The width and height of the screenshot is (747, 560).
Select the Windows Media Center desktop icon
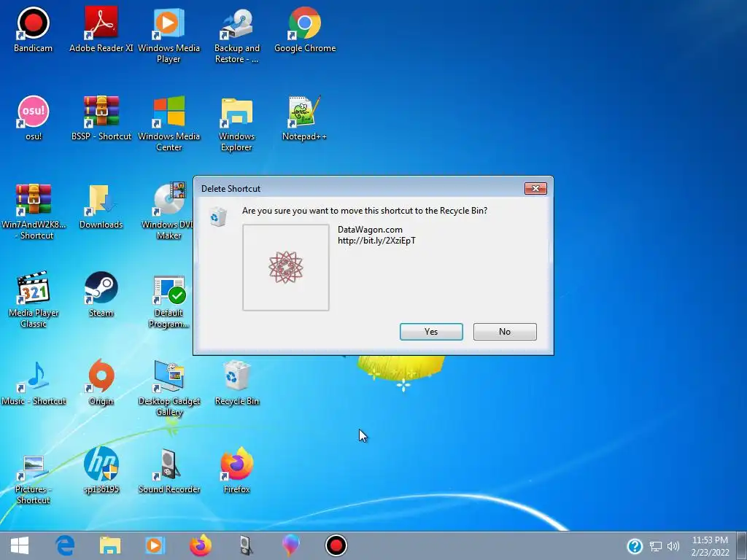169,124
